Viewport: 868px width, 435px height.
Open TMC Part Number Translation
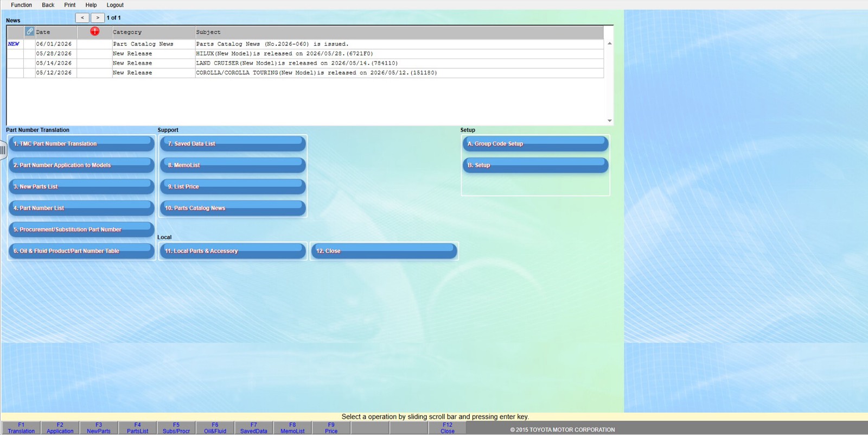coord(81,144)
